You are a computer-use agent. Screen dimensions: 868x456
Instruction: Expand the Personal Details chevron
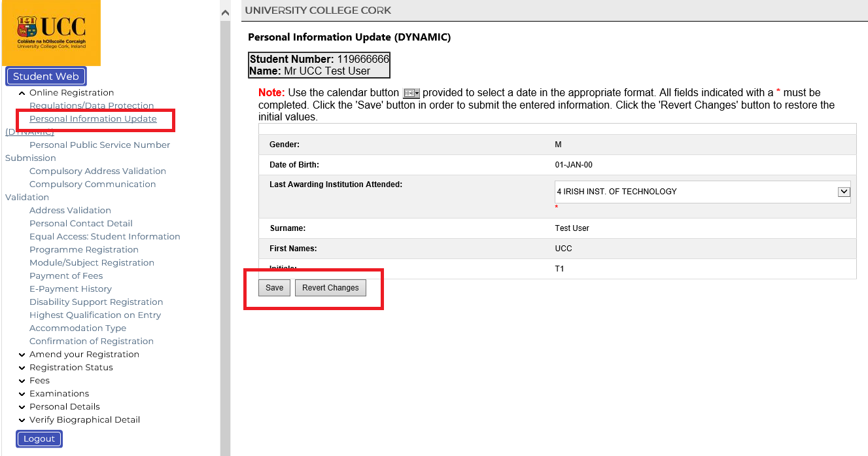coord(22,407)
